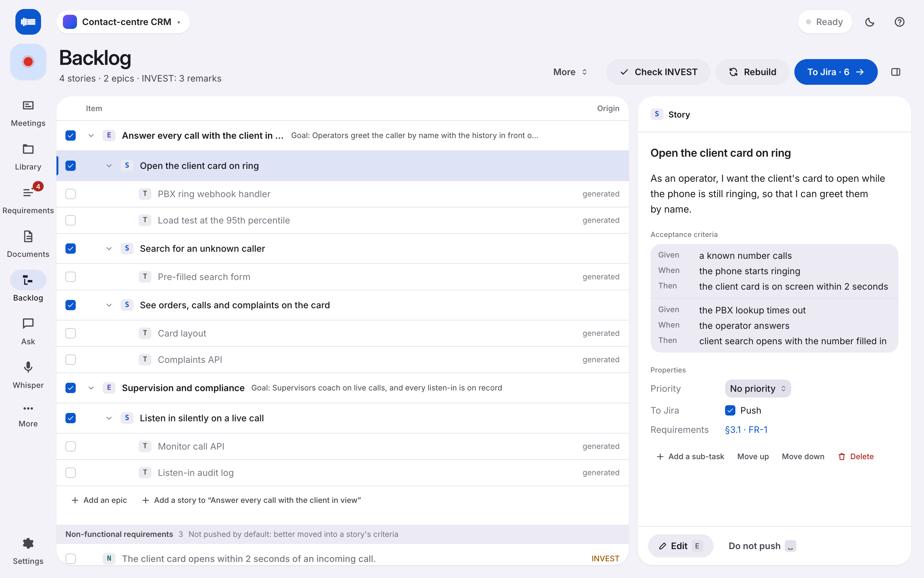Click the Origin column header
Viewport: 924px width, 578px height.
(608, 108)
